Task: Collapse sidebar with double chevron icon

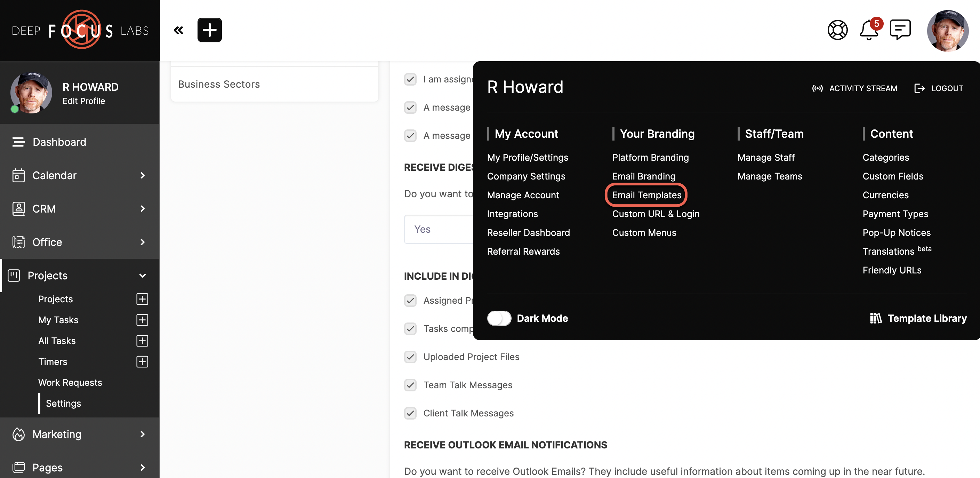Action: pos(178,30)
